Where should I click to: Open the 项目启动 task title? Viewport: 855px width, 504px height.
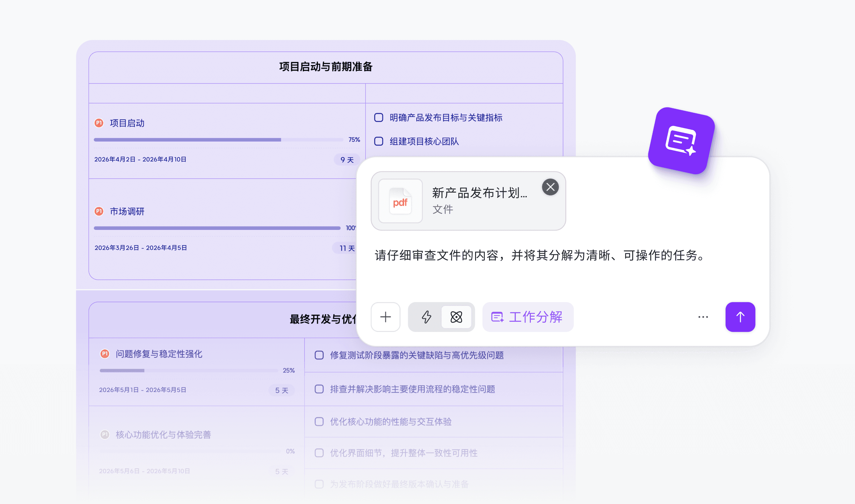coord(127,123)
